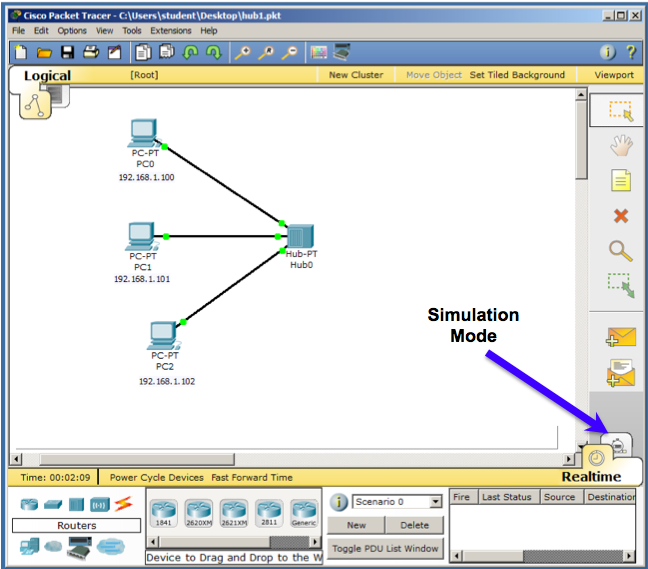Pick the 1841 router
This screenshot has height=569, width=648.
tap(164, 513)
